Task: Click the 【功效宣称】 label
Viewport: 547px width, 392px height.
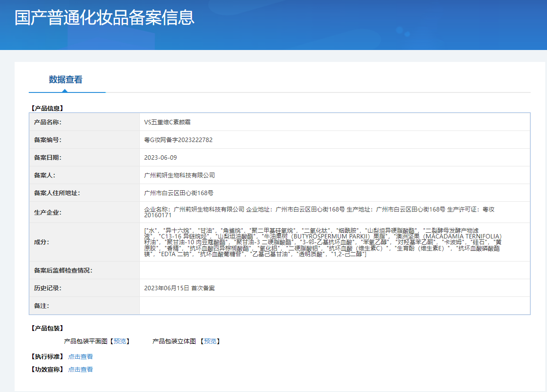Action: (x=47, y=369)
